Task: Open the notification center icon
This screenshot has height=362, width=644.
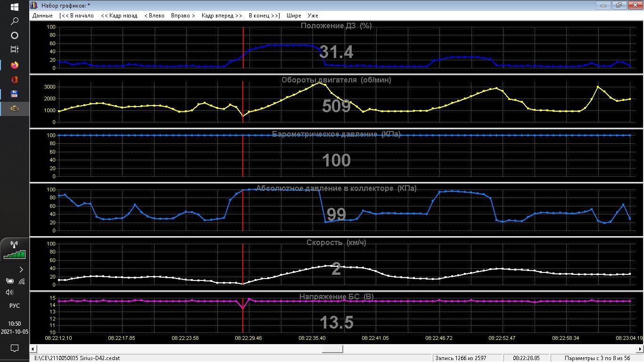Action: point(15,348)
